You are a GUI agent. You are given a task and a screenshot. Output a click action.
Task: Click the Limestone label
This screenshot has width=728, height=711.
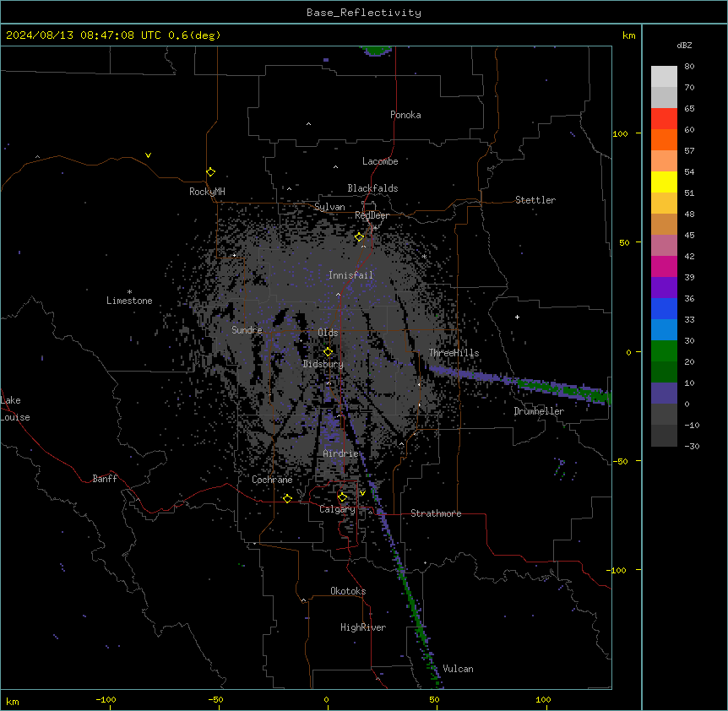[x=129, y=301]
